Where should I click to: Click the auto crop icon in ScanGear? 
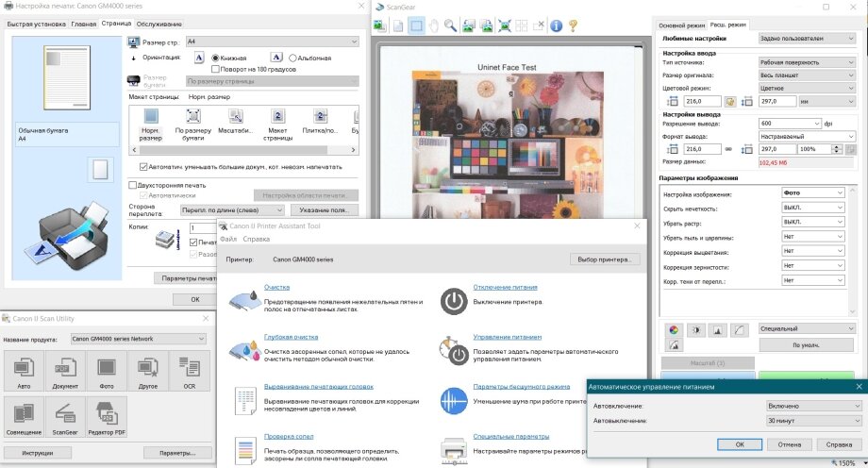tap(505, 25)
